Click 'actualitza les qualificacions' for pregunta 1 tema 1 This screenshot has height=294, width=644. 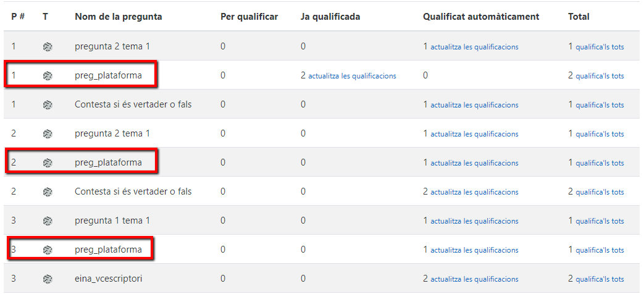click(474, 221)
